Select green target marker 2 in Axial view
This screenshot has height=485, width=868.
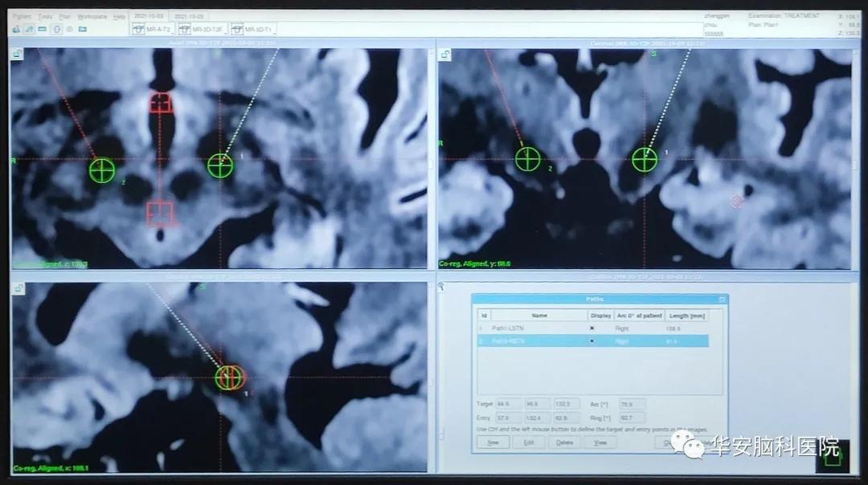(x=102, y=170)
